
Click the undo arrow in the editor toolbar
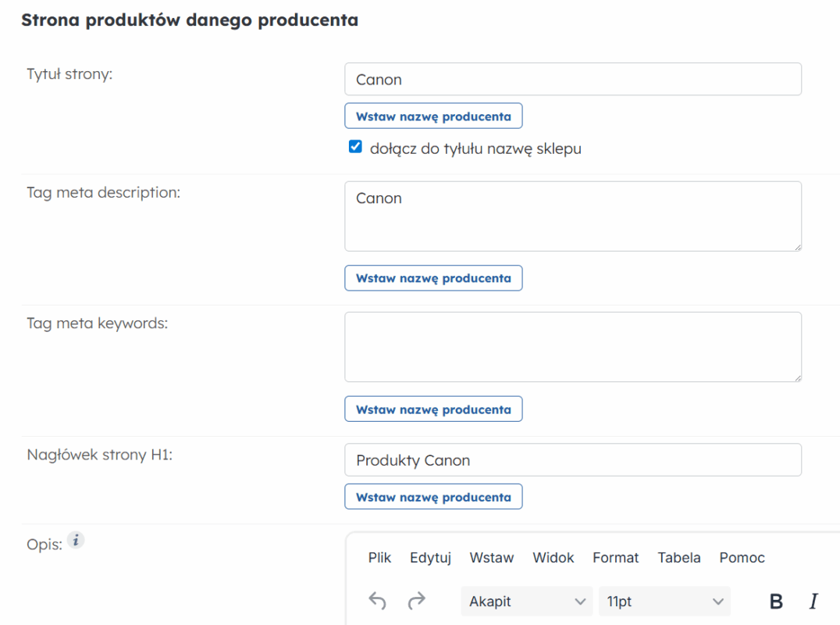tap(378, 601)
